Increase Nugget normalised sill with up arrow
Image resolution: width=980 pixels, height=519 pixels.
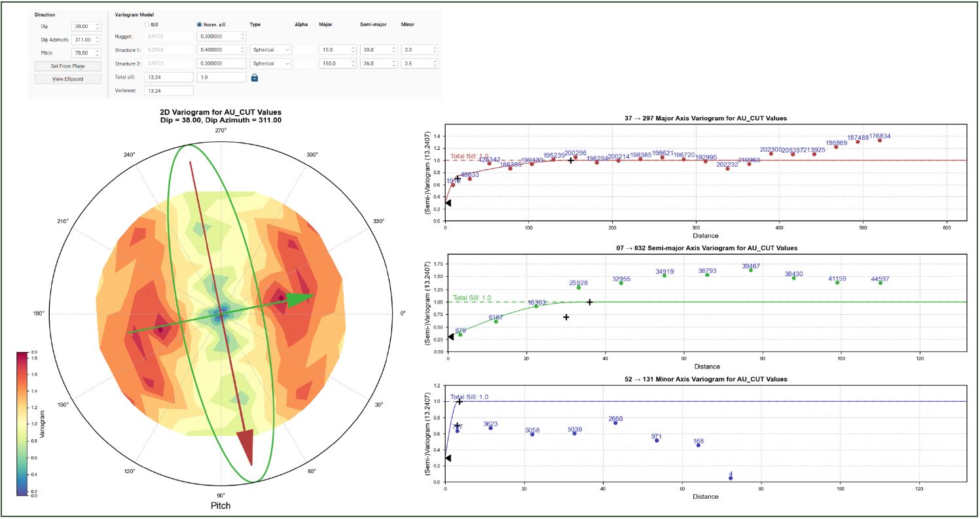(x=243, y=34)
